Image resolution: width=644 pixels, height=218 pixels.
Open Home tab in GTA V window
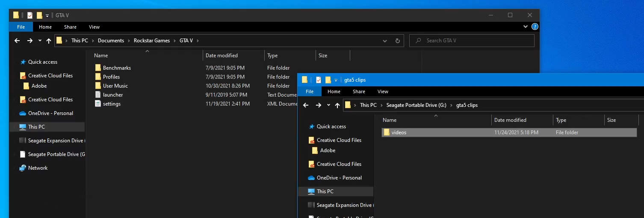pos(45,27)
